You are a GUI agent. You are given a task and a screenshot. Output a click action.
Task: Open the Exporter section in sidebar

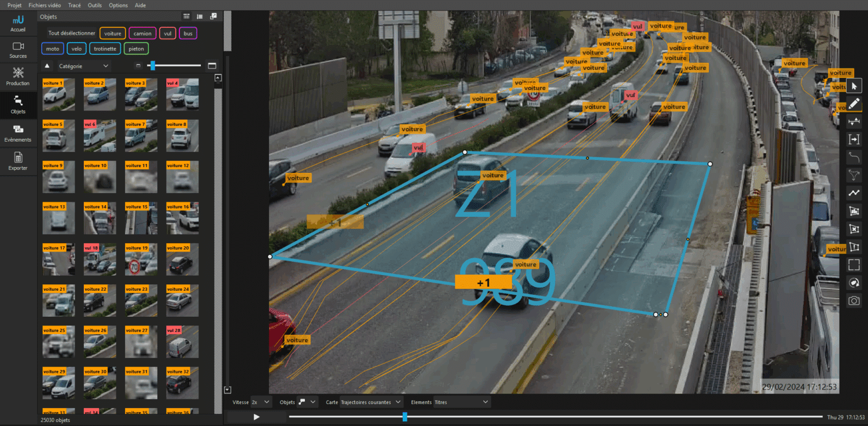tap(18, 161)
